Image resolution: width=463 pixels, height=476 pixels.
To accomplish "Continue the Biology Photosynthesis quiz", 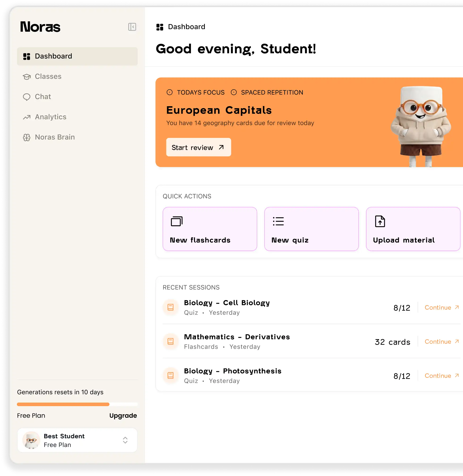I will point(441,376).
